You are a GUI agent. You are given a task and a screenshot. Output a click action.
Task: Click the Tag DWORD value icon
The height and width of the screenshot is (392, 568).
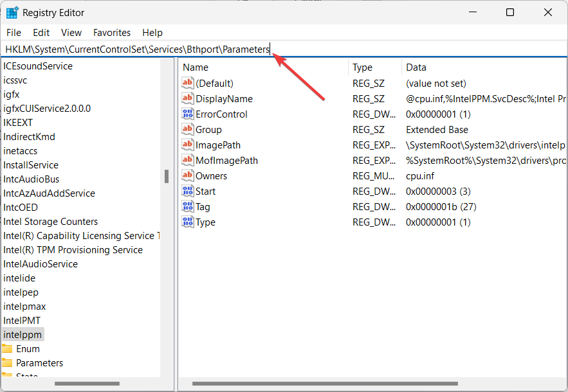coord(187,206)
